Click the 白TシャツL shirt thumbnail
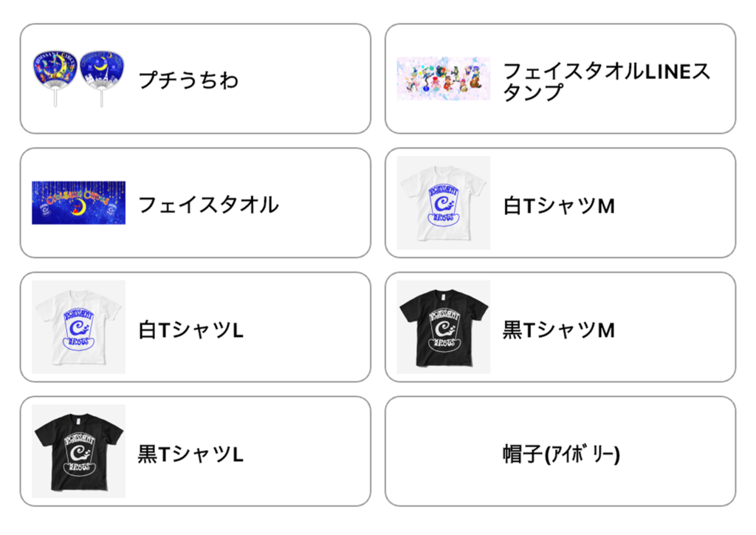756x535 pixels. pos(78,326)
